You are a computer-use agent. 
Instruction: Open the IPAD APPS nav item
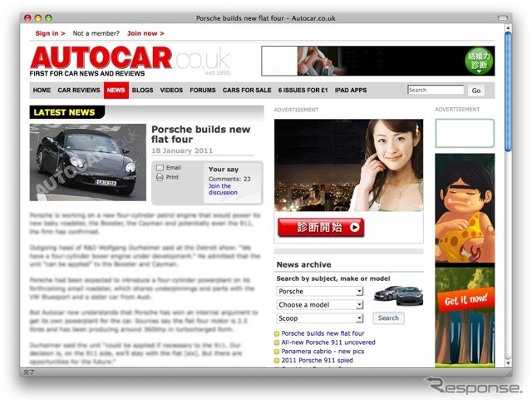coord(351,91)
